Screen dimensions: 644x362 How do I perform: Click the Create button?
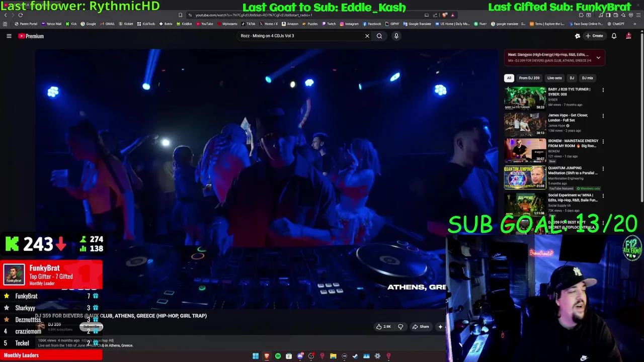[x=594, y=36]
